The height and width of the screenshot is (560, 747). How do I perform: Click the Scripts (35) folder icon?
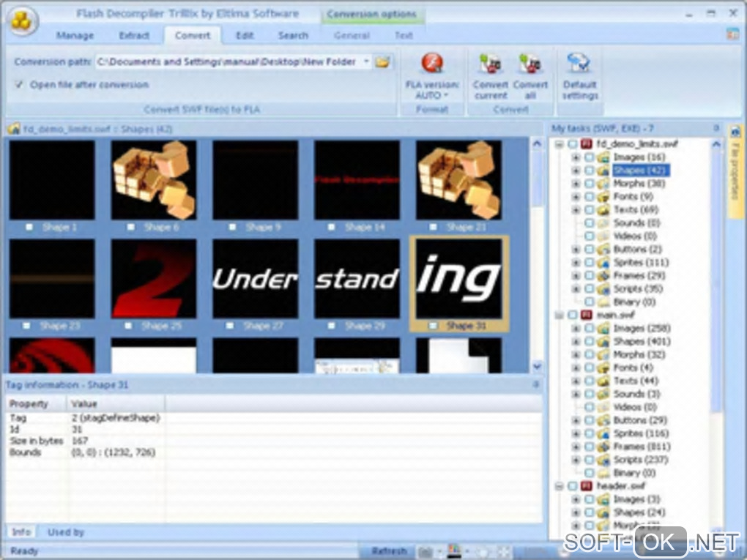point(603,288)
